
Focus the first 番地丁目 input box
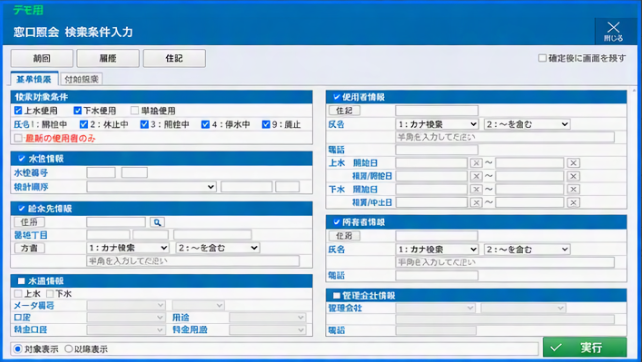(x=108, y=235)
